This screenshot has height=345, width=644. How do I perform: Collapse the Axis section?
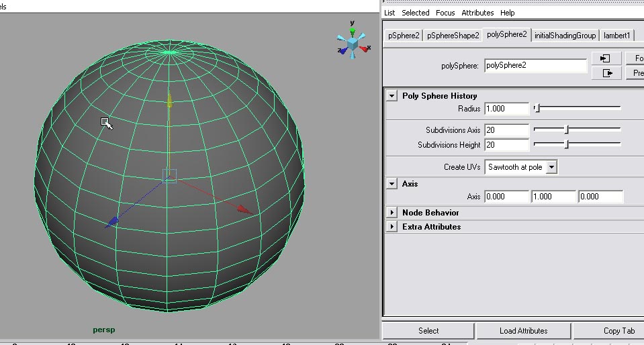(392, 184)
